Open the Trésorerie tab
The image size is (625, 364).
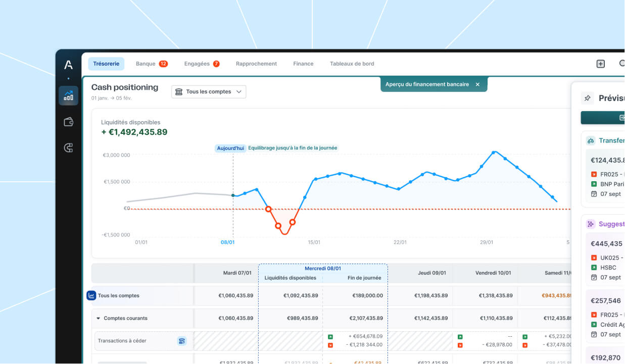coord(106,64)
